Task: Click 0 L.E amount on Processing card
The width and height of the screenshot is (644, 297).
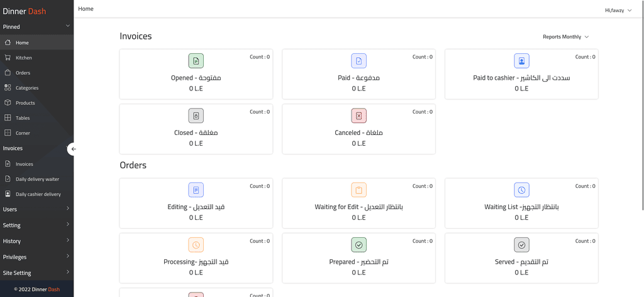Action: [196, 273]
